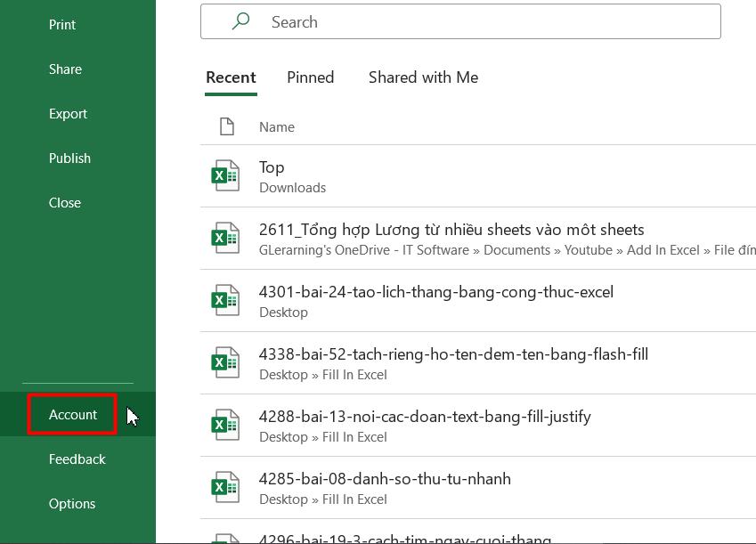Click the Excel icon beside 4285-bai-08 file

point(225,487)
